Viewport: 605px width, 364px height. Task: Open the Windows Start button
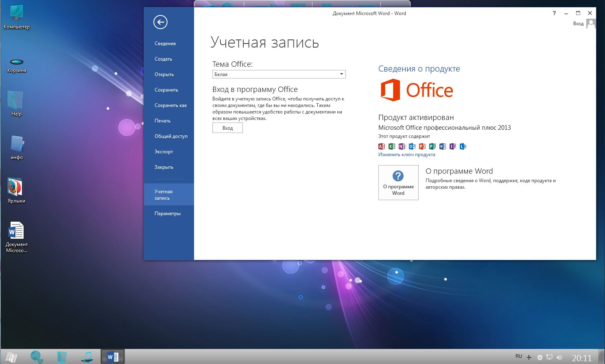point(11,357)
